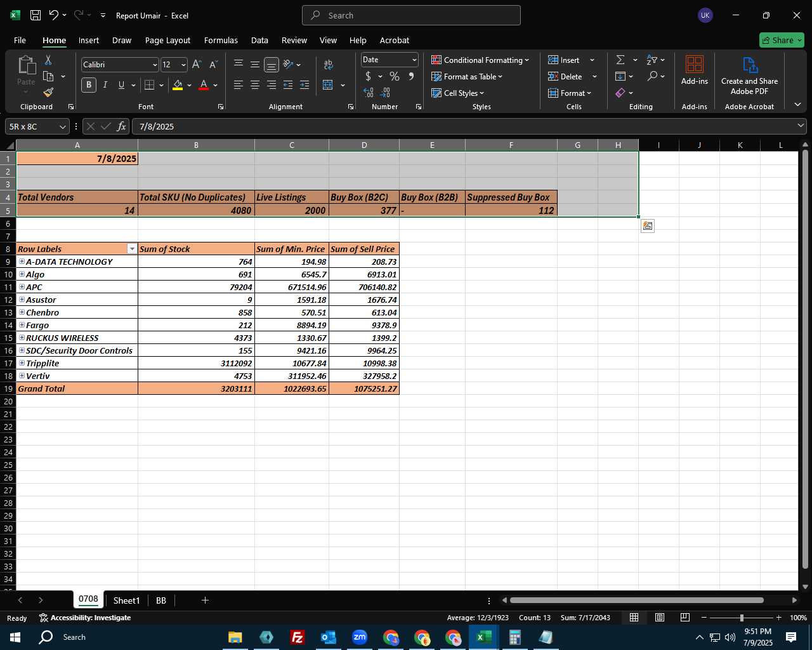The image size is (812, 650).
Task: Open the Sheet1 worksheet tab
Action: point(126,600)
